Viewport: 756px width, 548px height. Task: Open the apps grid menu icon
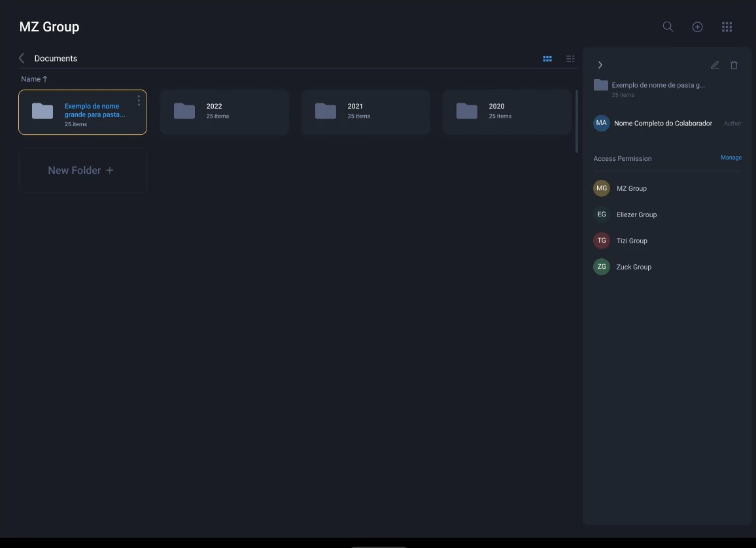[727, 27]
